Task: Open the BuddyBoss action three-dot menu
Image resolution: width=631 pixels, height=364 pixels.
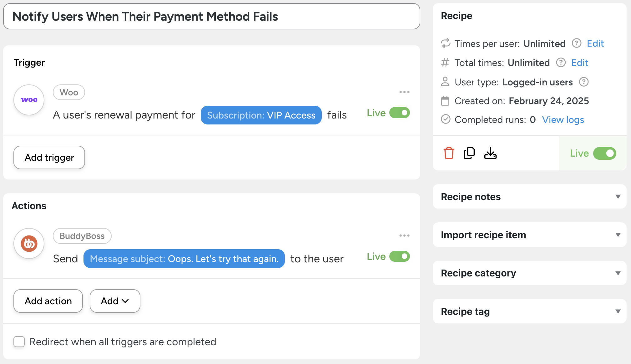Action: point(404,235)
